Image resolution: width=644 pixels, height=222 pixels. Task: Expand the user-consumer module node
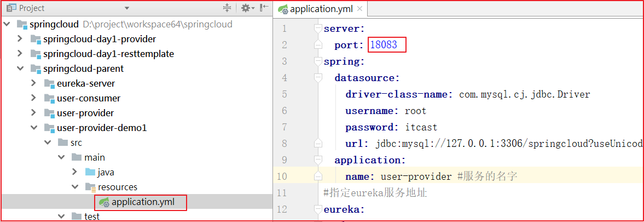(33, 99)
